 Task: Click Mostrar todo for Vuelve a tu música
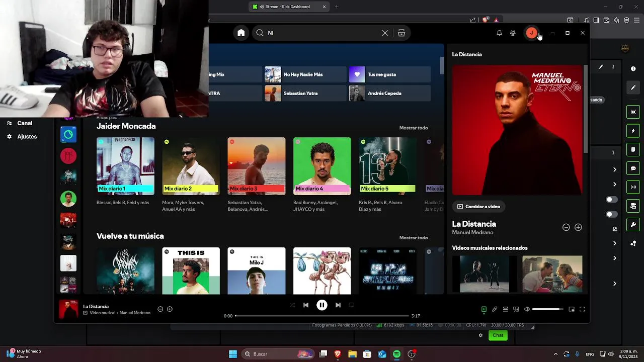(414, 237)
